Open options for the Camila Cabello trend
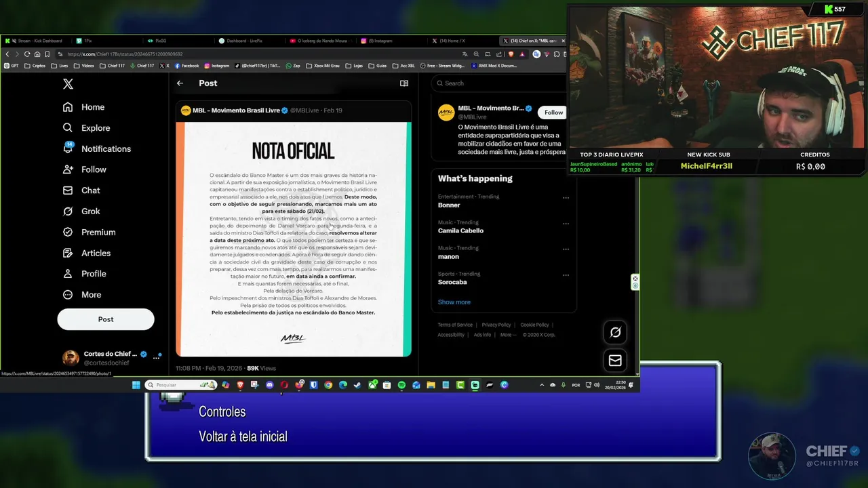Screen dimensions: 868x488 point(566,224)
